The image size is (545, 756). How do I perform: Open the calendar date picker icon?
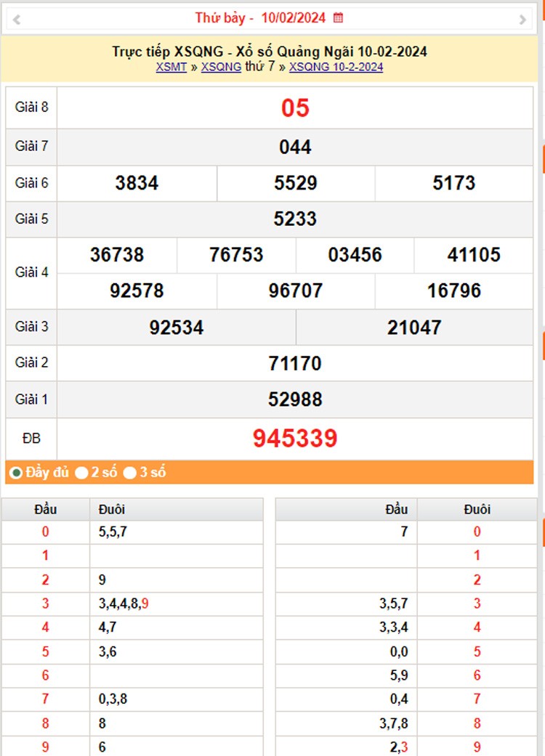(338, 17)
